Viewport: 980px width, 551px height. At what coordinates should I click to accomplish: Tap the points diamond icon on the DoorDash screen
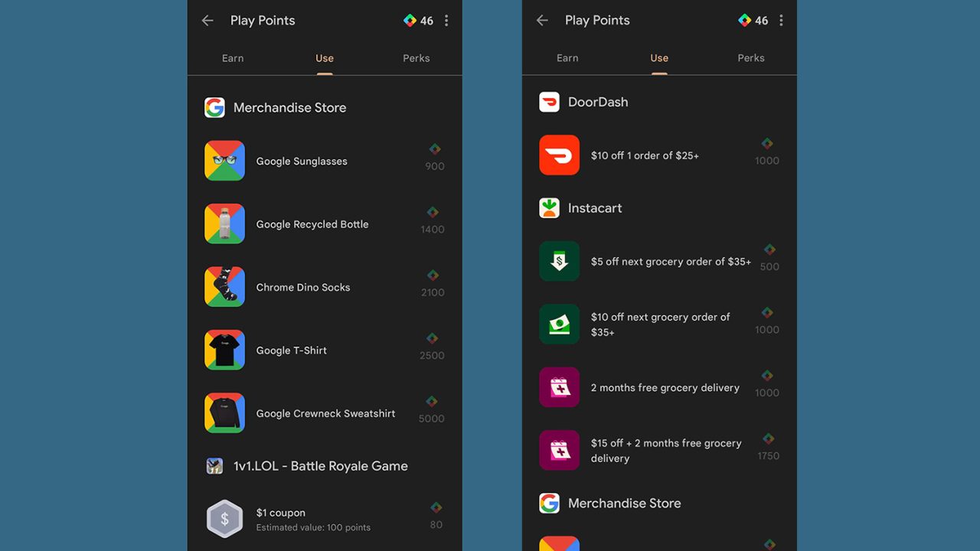point(744,21)
